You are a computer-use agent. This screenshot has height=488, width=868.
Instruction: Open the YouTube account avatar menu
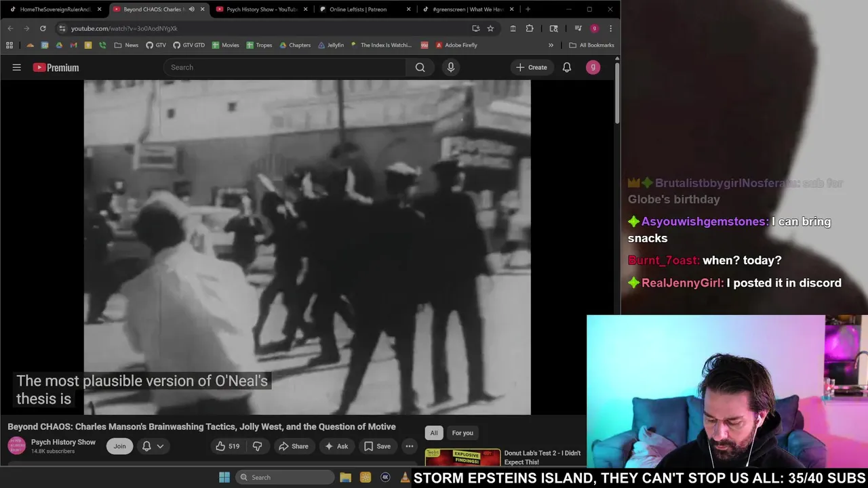point(593,67)
